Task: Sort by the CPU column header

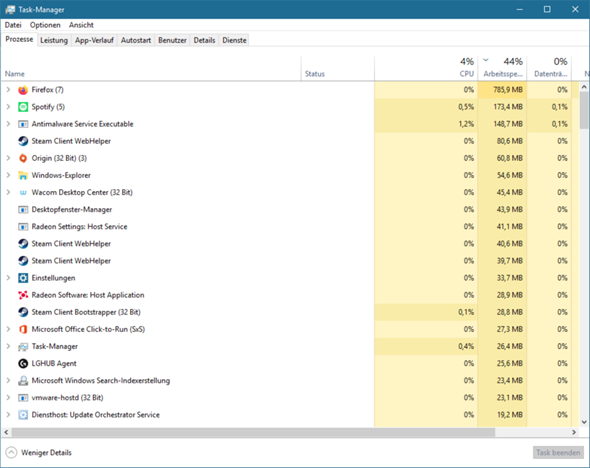Action: coord(426,68)
